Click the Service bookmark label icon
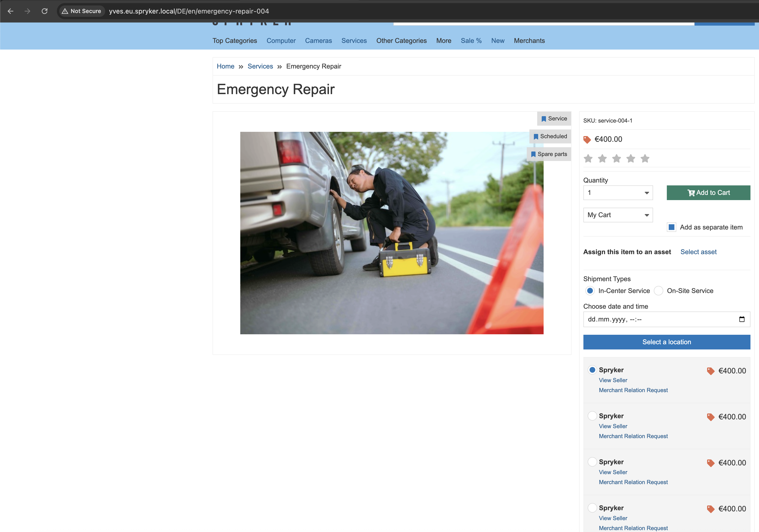Image resolution: width=759 pixels, height=532 pixels. click(x=544, y=119)
